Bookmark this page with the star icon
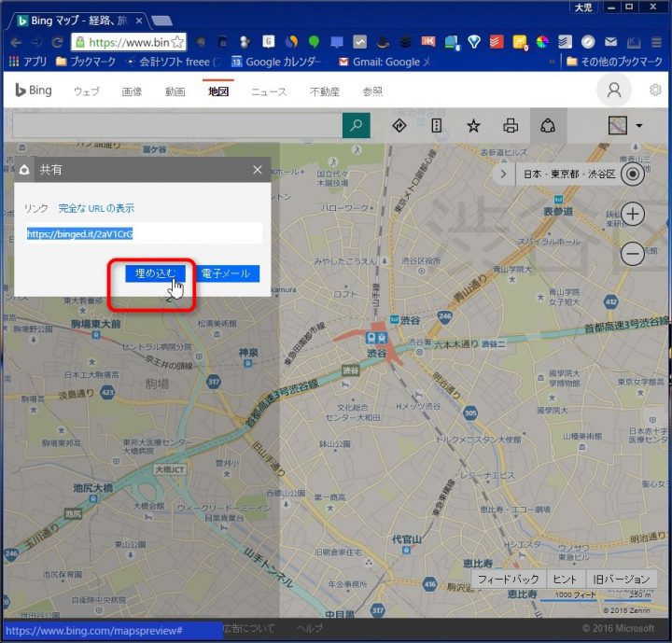This screenshot has width=672, height=643. pyautogui.click(x=177, y=42)
